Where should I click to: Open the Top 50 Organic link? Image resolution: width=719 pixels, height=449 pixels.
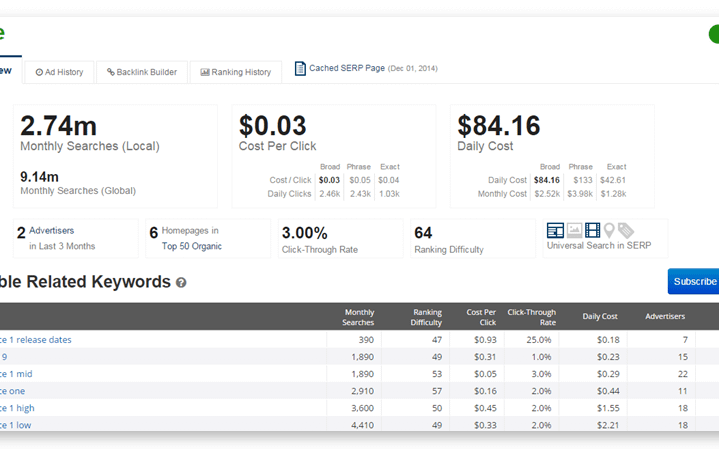(192, 246)
